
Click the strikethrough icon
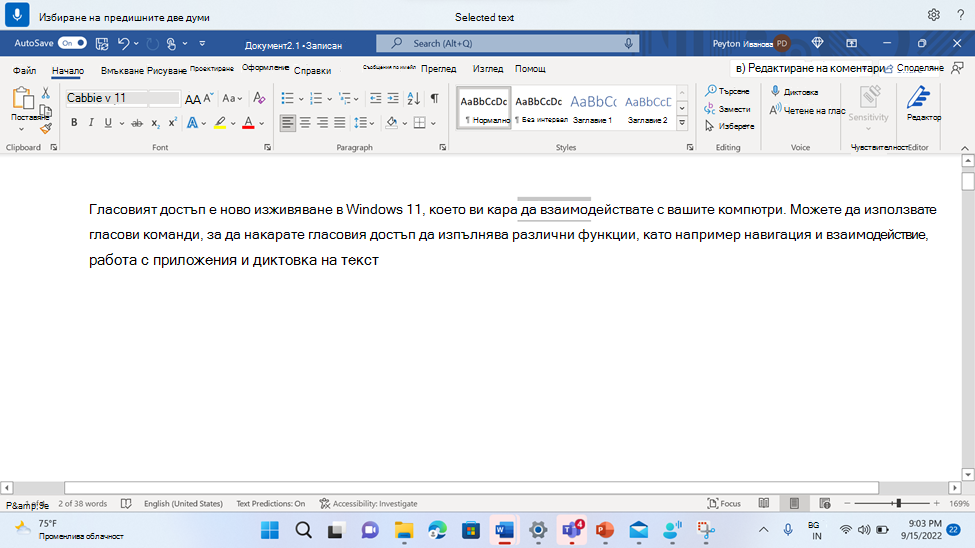137,123
